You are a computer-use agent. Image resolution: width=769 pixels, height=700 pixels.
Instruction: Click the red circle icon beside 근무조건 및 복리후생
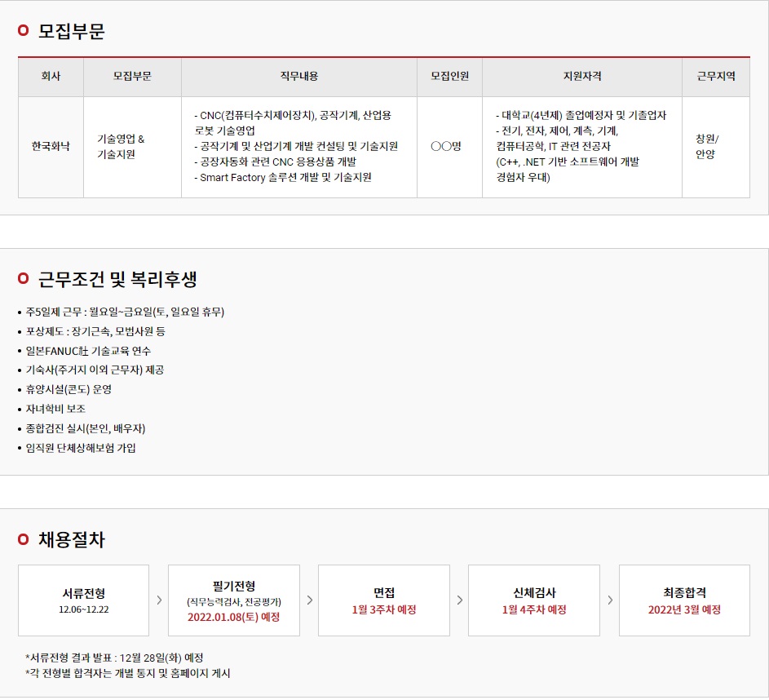(x=23, y=279)
